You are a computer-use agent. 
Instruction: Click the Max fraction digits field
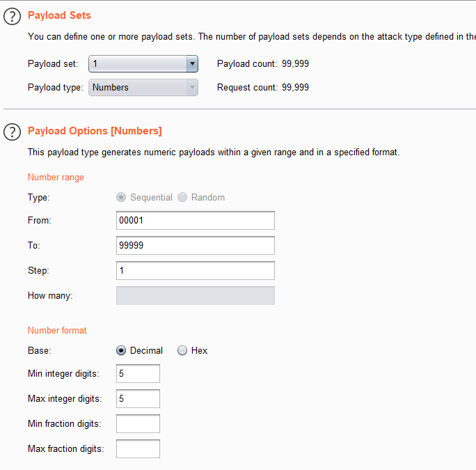[x=138, y=449]
